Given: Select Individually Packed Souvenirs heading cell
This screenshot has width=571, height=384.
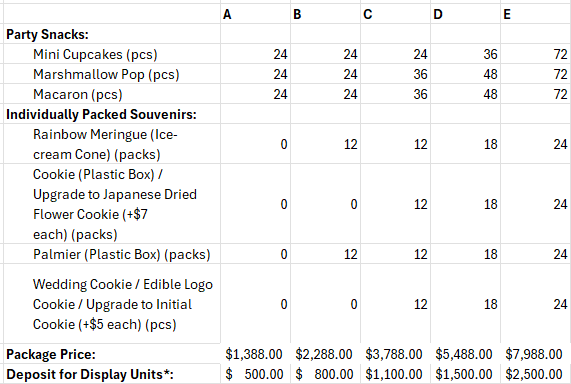Looking at the screenshot, I should [x=112, y=114].
